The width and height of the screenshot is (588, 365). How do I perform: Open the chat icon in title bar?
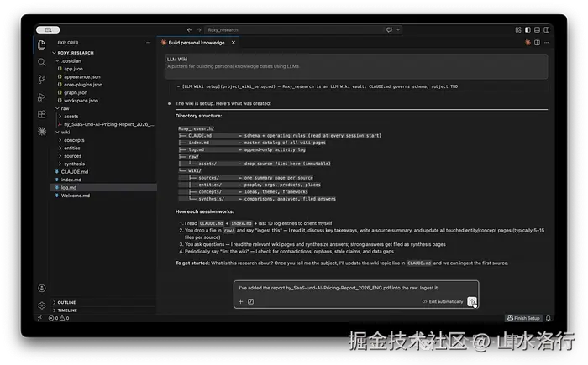[389, 30]
